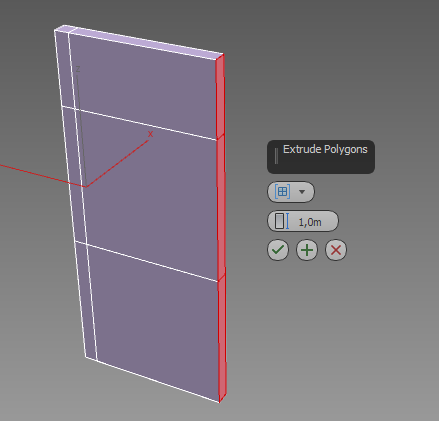Click the Apply and Continue plus button

click(x=307, y=250)
